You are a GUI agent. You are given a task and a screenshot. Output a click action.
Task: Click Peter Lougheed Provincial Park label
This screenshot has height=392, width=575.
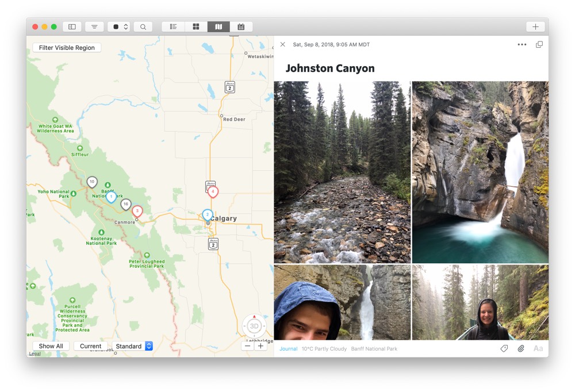(147, 264)
